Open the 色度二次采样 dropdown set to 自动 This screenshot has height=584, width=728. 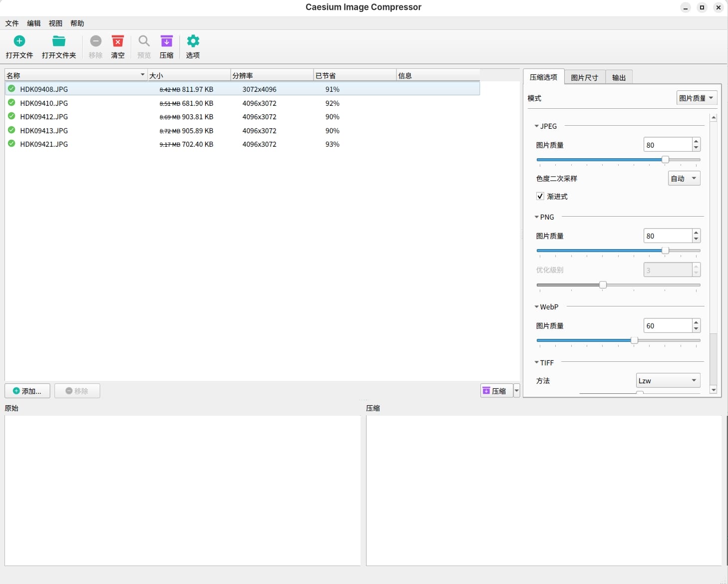tap(684, 178)
